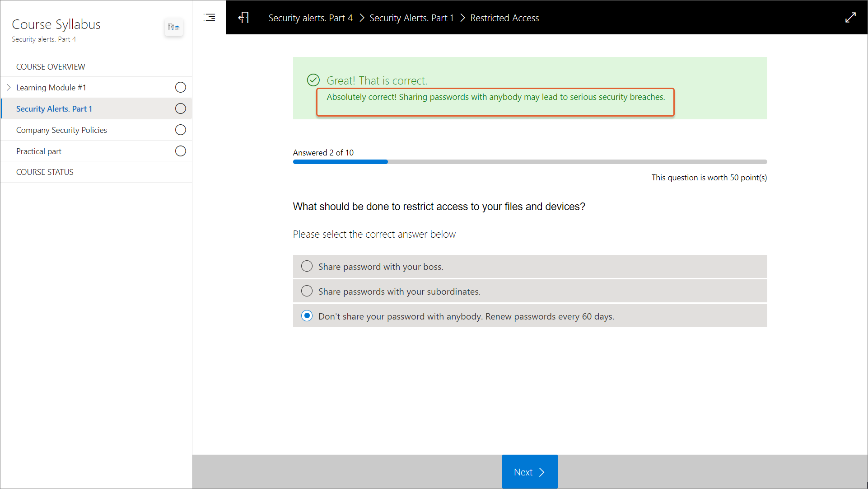Select "Don't share your password with anybody" option

[307, 316]
